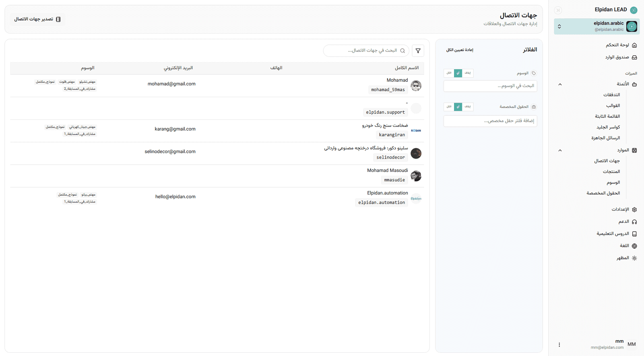Click the إضافة فلتر حقل مخصص field

pyautogui.click(x=490, y=121)
